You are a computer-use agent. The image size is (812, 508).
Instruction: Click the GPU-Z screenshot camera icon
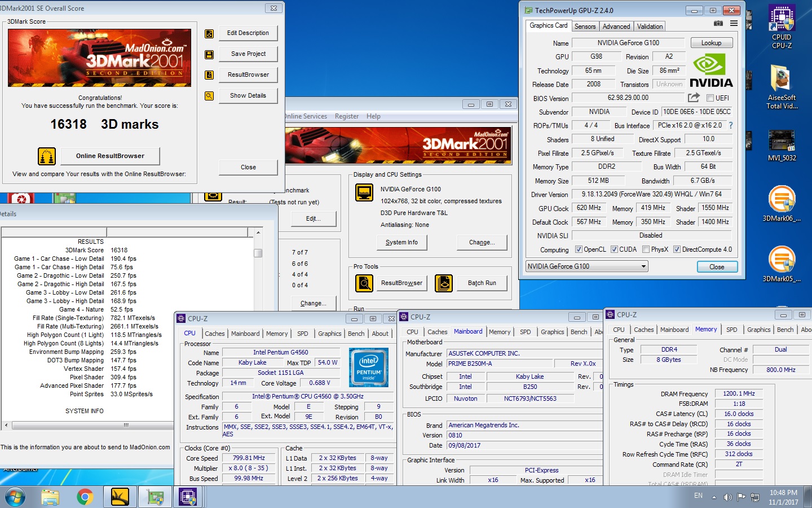coord(718,24)
